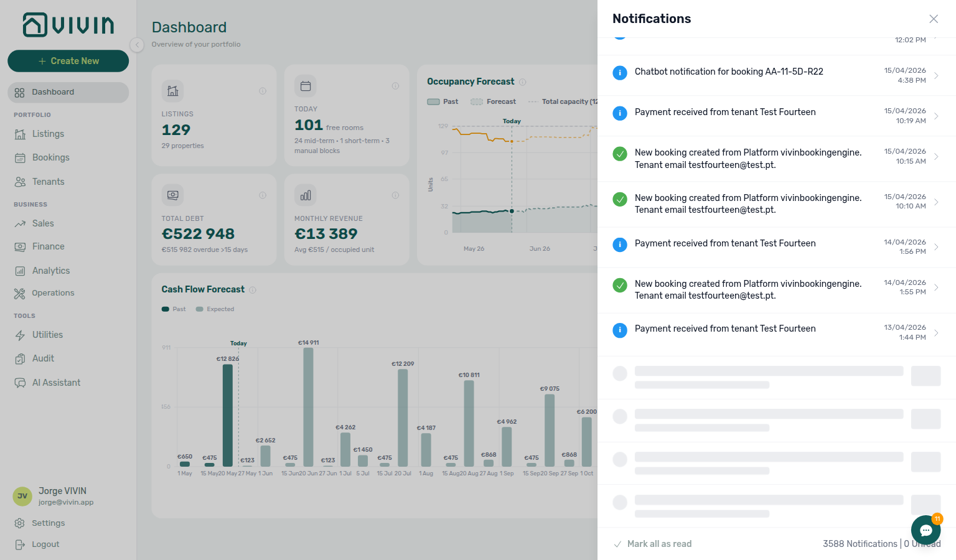
Task: Open Payment received notification from 13/04/2026
Action: 776,334
